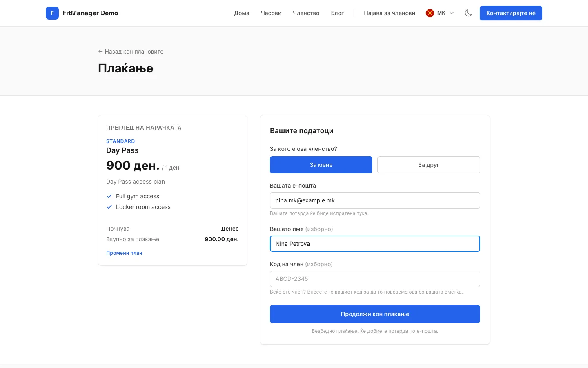Click the 'Денес' start date value
588x368 pixels.
pyautogui.click(x=230, y=229)
